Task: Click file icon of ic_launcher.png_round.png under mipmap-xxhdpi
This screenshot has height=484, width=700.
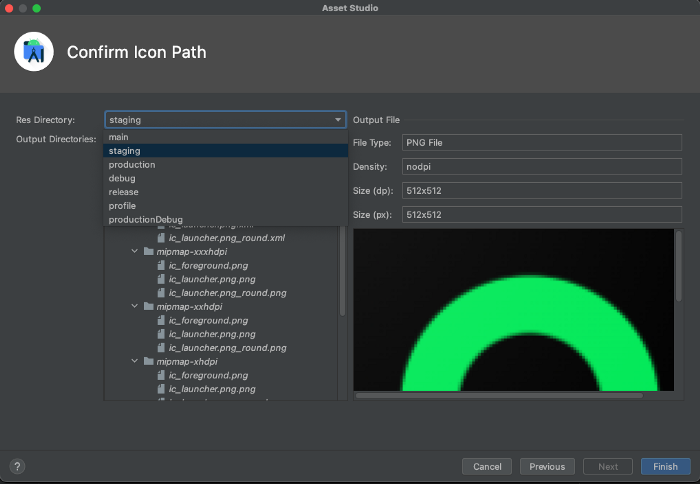Action: click(x=161, y=348)
